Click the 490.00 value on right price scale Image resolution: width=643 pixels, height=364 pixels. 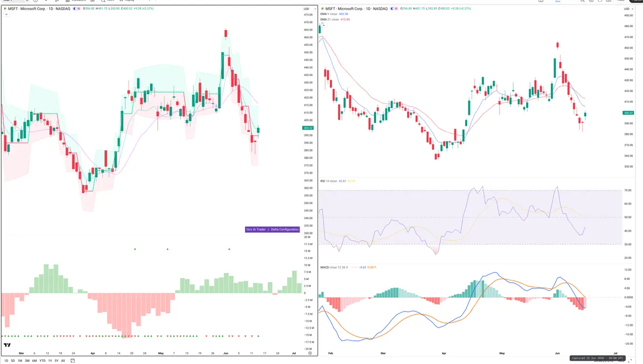[629, 16]
